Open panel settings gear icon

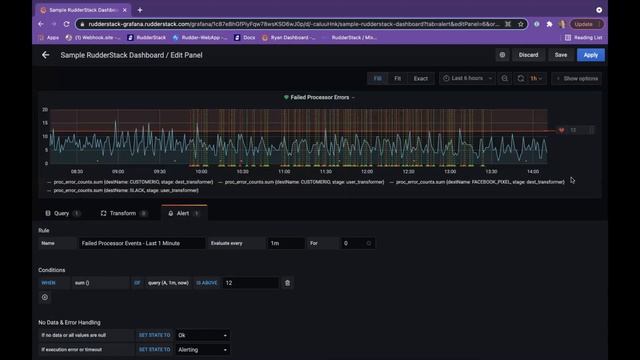[502, 55]
